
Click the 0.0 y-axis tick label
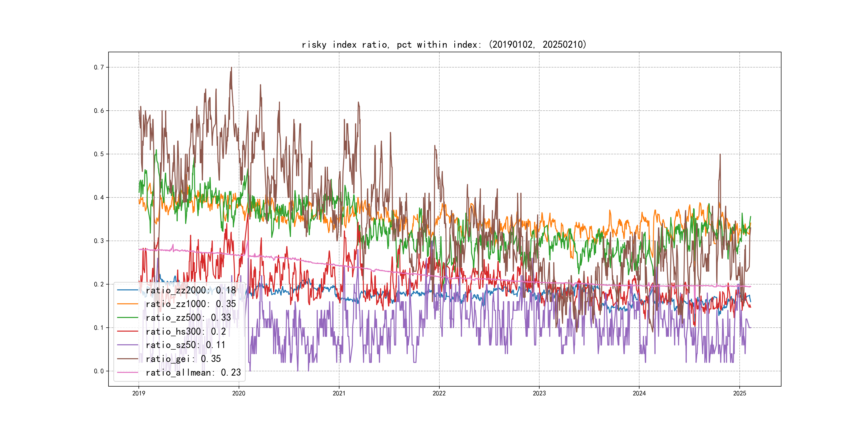coord(99,371)
